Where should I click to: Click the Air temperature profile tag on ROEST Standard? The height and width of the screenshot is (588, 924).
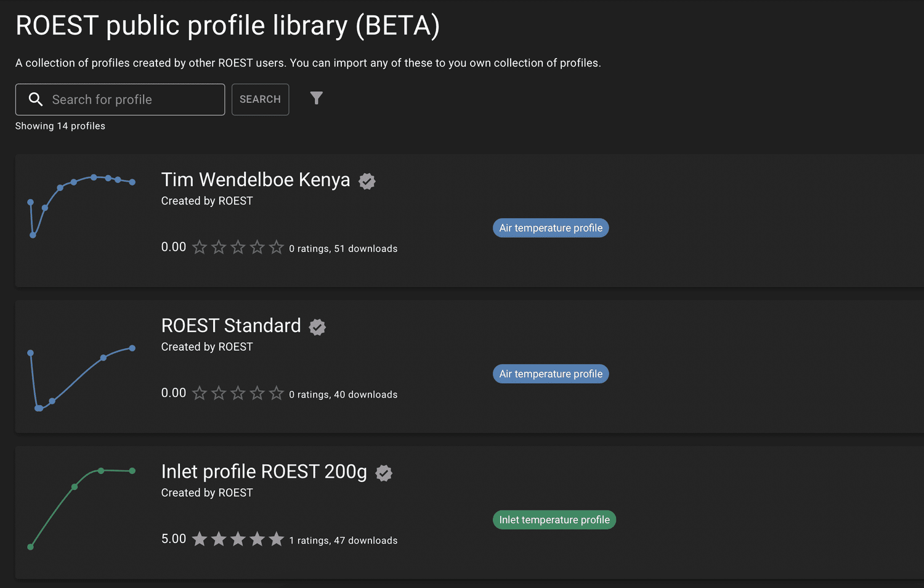(551, 374)
